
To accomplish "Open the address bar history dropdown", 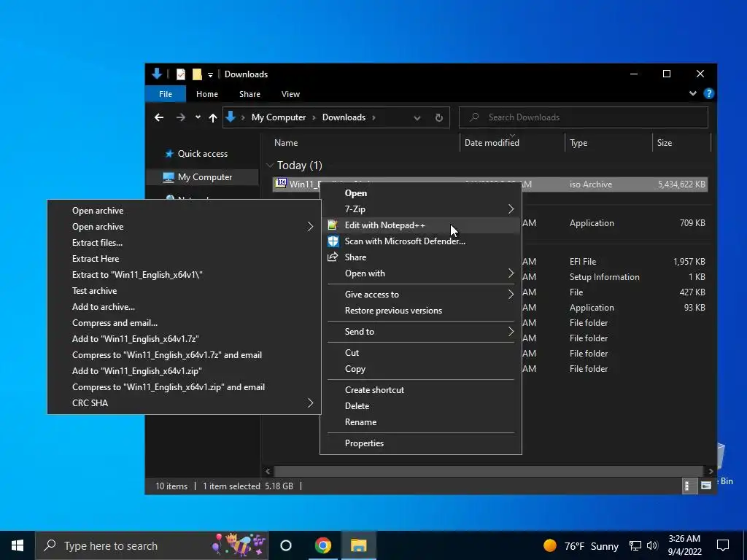I will [417, 117].
